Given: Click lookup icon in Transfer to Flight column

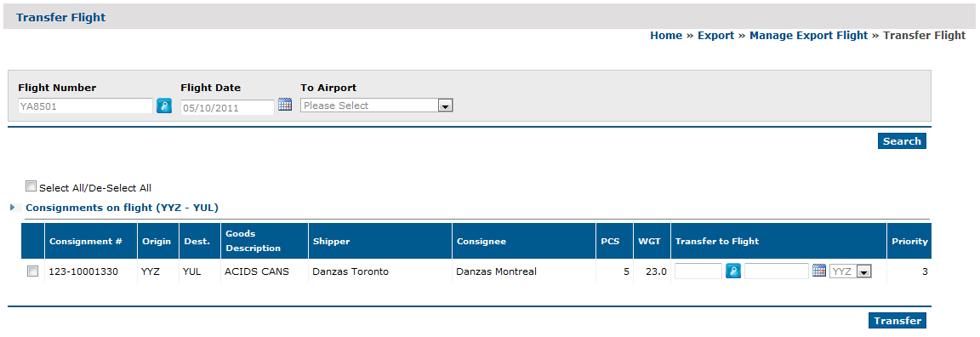Looking at the screenshot, I should (x=733, y=271).
